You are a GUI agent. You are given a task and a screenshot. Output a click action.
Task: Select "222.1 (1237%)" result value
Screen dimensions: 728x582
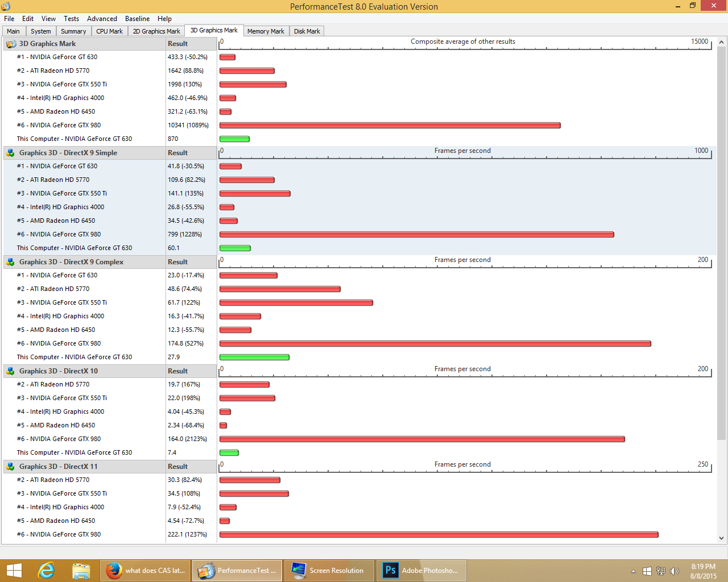(x=187, y=535)
